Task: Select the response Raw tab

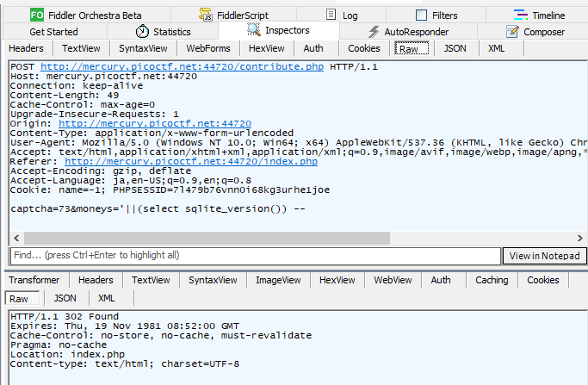Action: (22, 299)
